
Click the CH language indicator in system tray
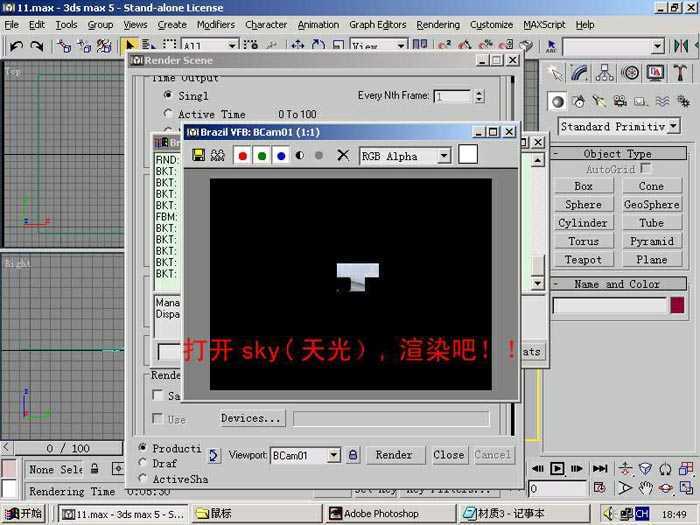click(642, 513)
